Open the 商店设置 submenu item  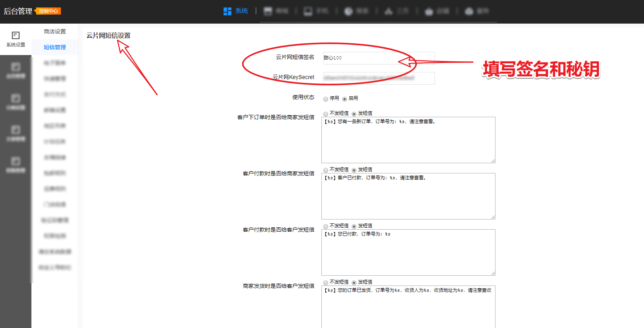tap(55, 31)
